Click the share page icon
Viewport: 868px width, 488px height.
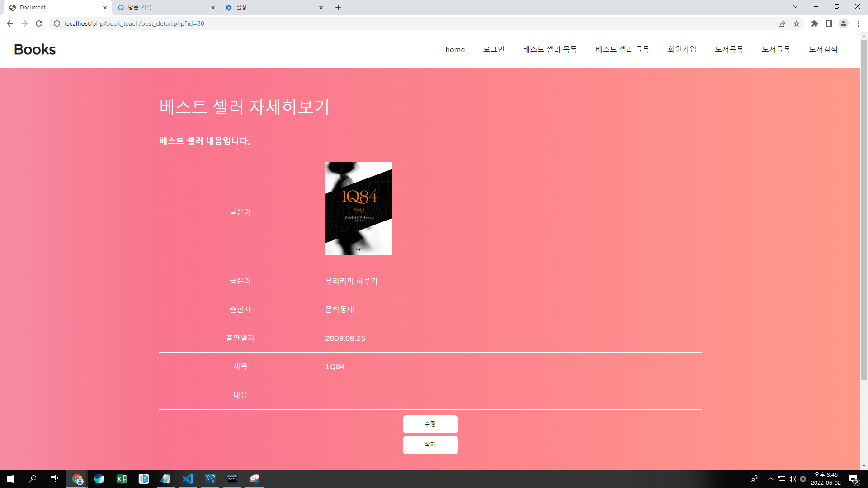click(x=782, y=23)
